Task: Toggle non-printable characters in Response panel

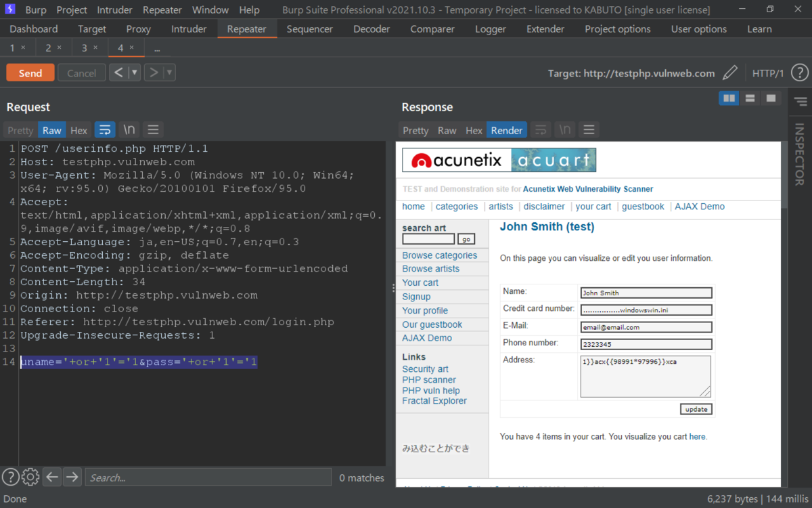Action: click(564, 130)
